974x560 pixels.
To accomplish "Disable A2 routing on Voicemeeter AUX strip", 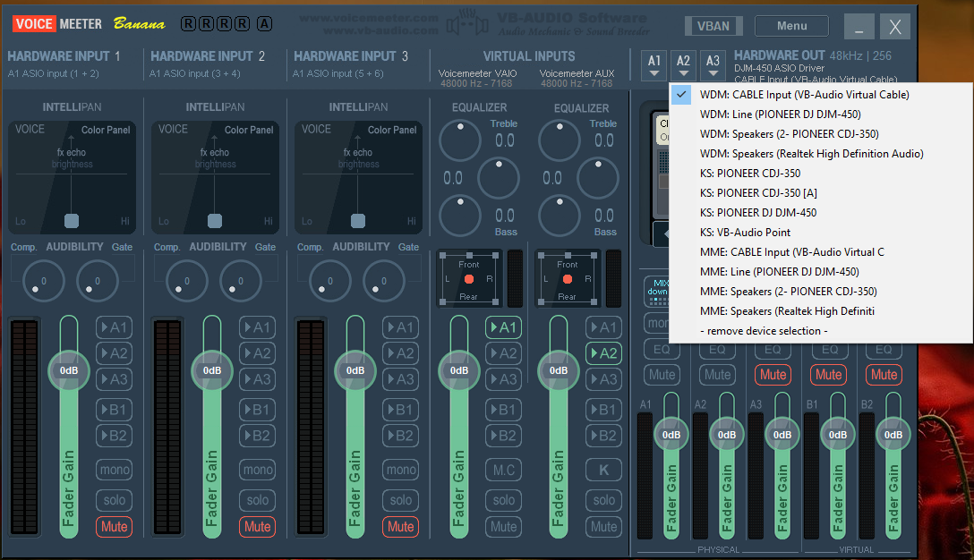I will pyautogui.click(x=603, y=353).
